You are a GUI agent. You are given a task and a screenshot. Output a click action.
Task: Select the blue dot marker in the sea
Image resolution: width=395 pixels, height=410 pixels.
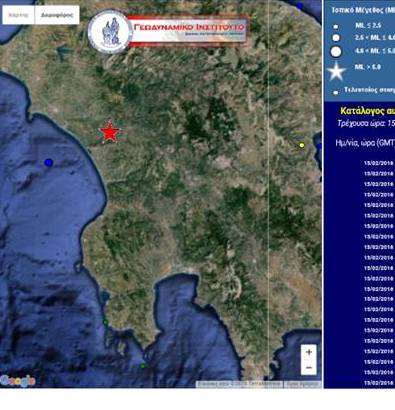pos(49,162)
